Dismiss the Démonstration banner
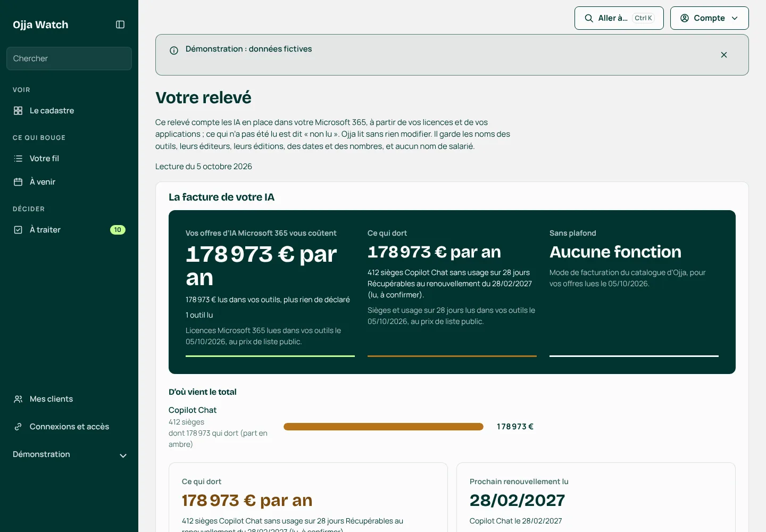Screen dimensions: 766x532 pos(724,55)
